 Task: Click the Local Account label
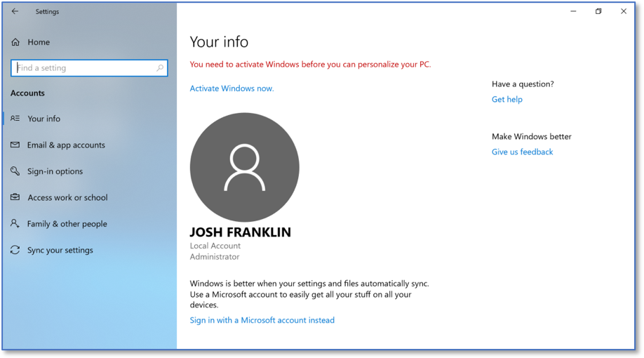[215, 246]
